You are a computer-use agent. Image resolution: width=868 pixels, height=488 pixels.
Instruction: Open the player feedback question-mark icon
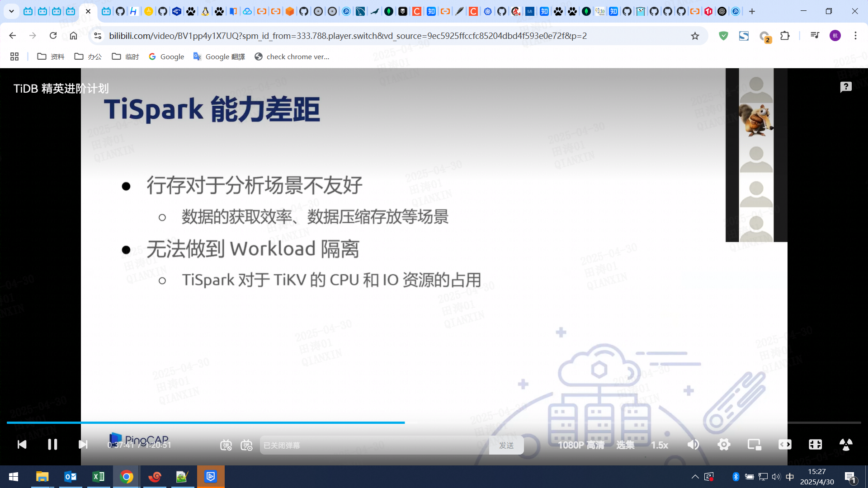[x=846, y=87]
